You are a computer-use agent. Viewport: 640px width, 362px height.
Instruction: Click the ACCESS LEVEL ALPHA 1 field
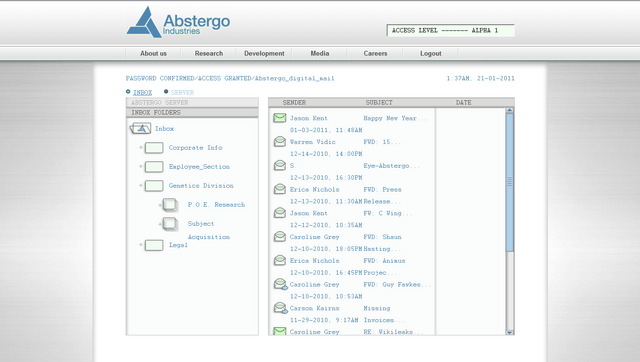(451, 31)
